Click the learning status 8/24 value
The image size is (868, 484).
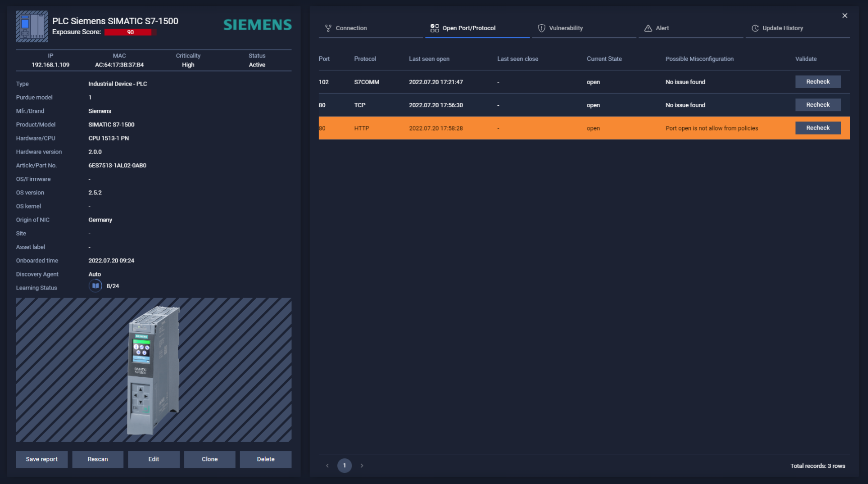(113, 286)
